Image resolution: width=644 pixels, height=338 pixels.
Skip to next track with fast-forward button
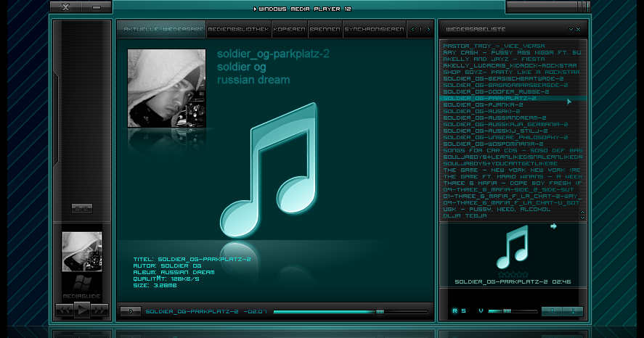(99, 310)
